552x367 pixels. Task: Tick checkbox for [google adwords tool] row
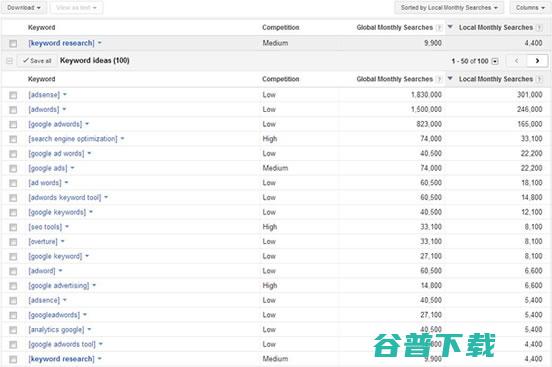pos(13,345)
